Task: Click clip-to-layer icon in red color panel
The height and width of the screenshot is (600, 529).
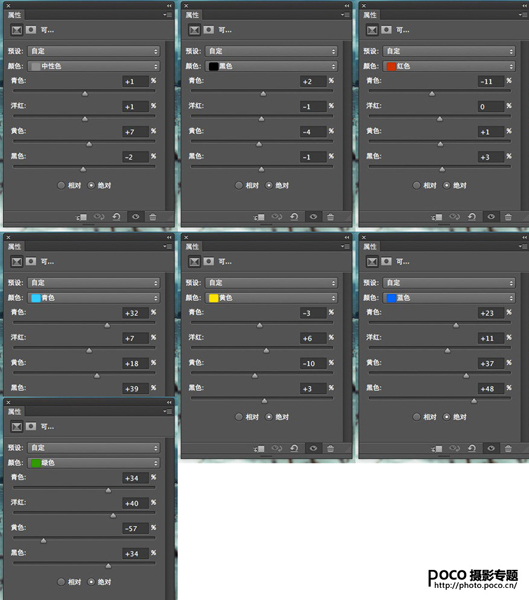Action: tap(437, 217)
